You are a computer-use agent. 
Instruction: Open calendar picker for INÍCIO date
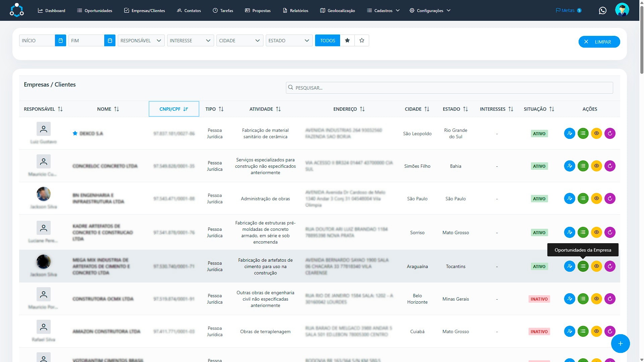coord(60,41)
